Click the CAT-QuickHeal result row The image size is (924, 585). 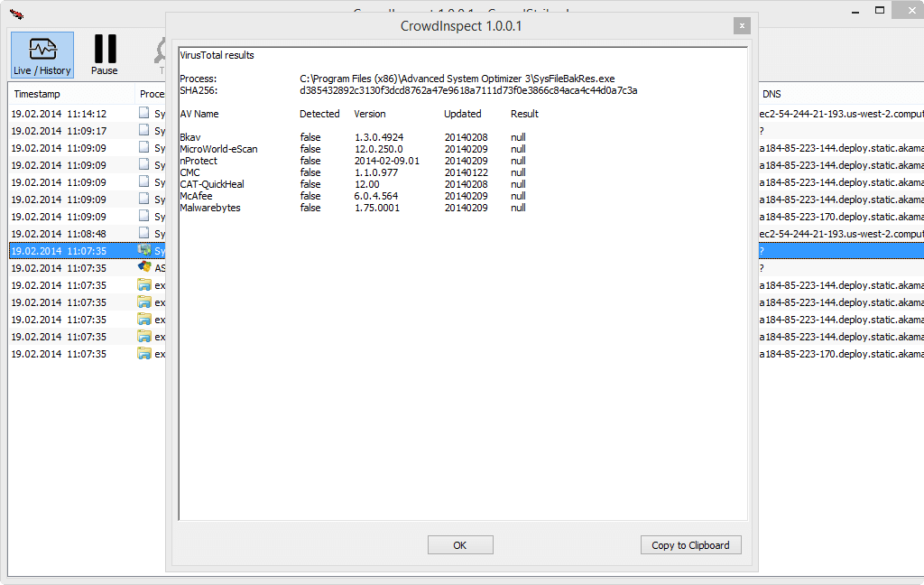click(353, 184)
